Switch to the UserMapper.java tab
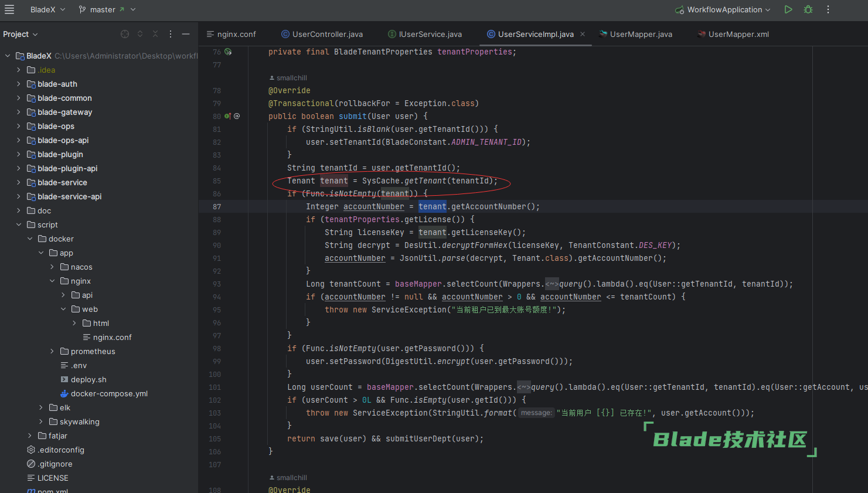Screen dimensions: 868x493 tap(636, 34)
